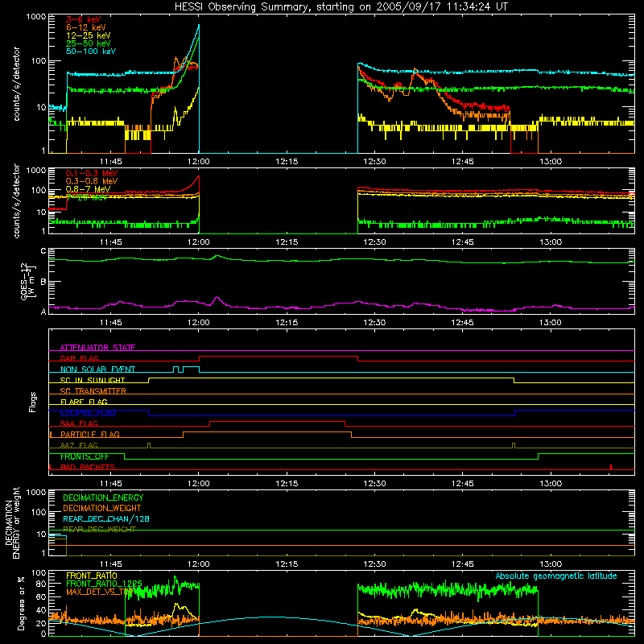Pick the cyan 50-100 keV legend label
644x644 pixels.
(91, 52)
